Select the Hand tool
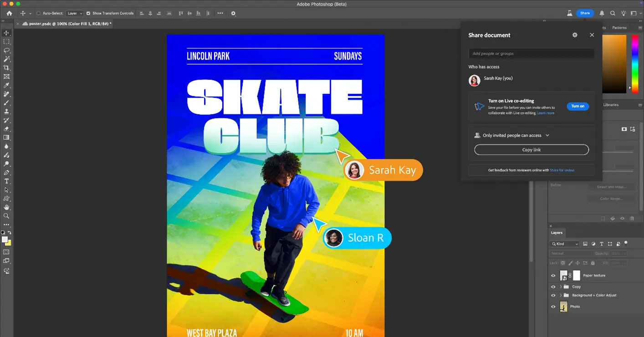644x337 pixels. (x=6, y=207)
